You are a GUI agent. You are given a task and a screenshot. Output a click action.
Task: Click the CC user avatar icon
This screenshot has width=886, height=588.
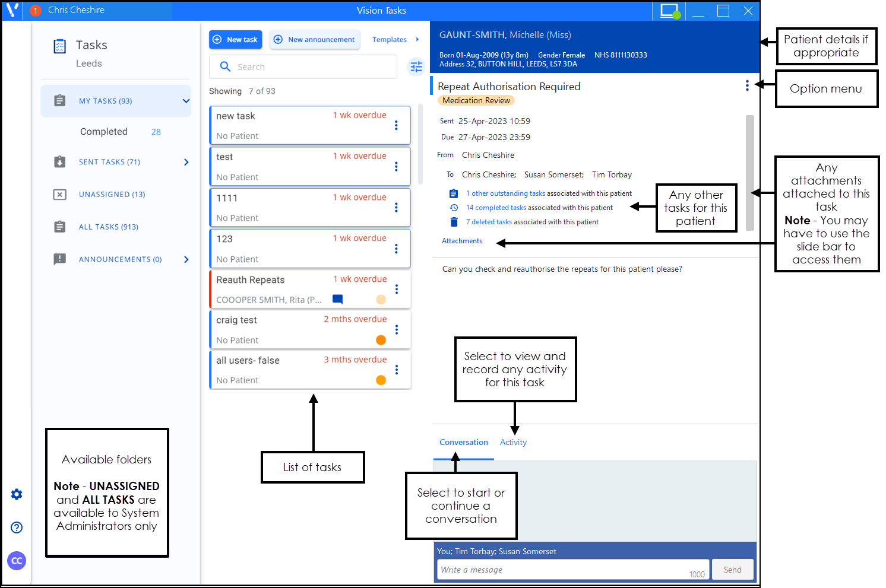(17, 561)
